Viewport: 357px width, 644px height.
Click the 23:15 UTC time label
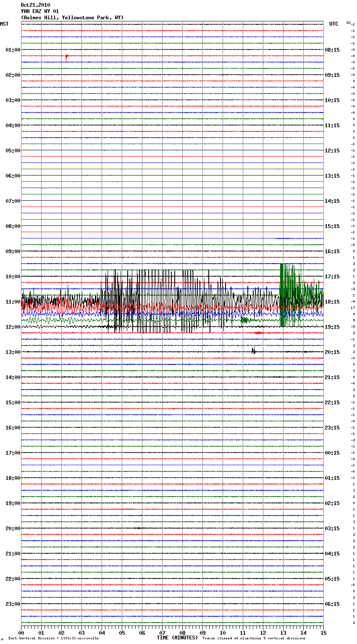click(332, 428)
